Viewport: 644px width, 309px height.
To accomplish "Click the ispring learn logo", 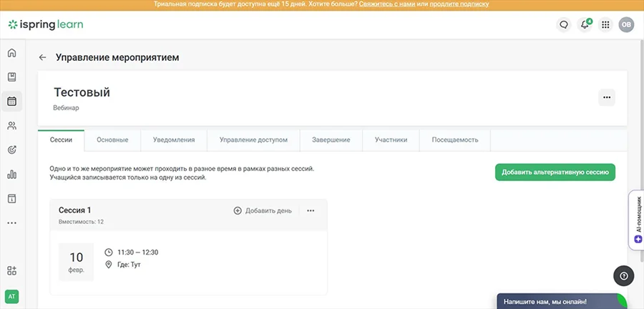I will 46,24.
